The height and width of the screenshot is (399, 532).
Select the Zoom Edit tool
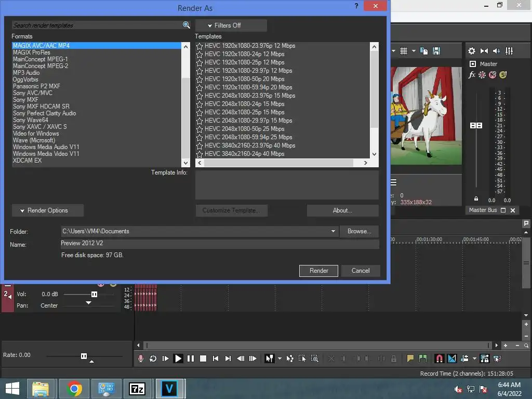314,358
